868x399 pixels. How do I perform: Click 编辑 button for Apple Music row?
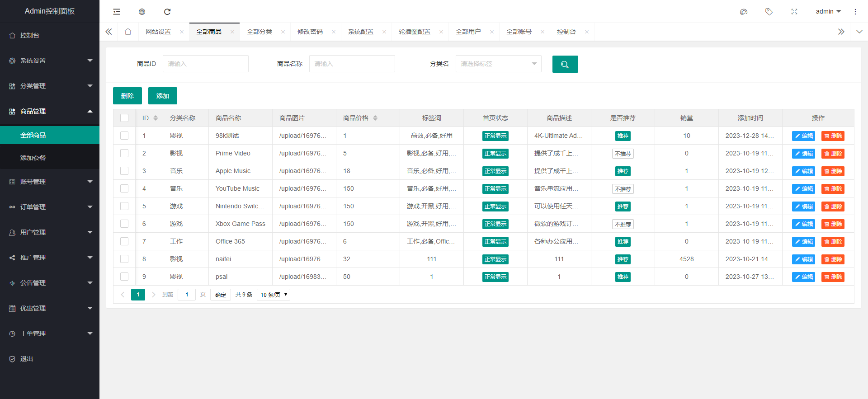coord(803,171)
